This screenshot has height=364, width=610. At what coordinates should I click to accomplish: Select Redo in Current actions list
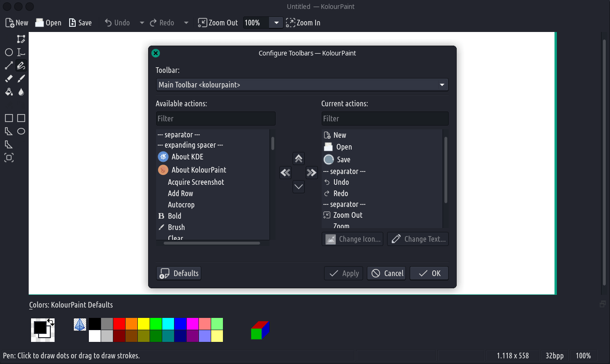pos(382,193)
